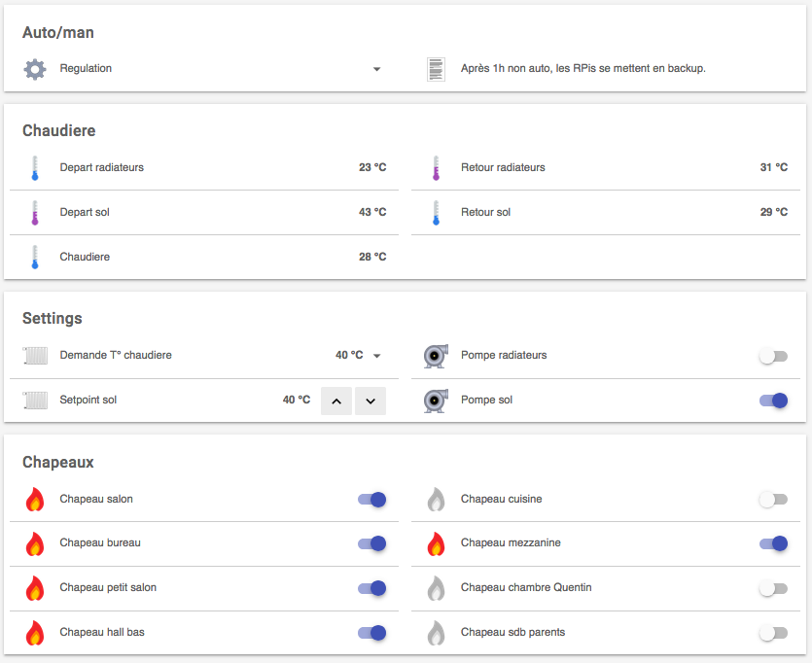Click the Chaudiere 28 °C temperature row
This screenshot has height=663, width=812.
[204, 258]
